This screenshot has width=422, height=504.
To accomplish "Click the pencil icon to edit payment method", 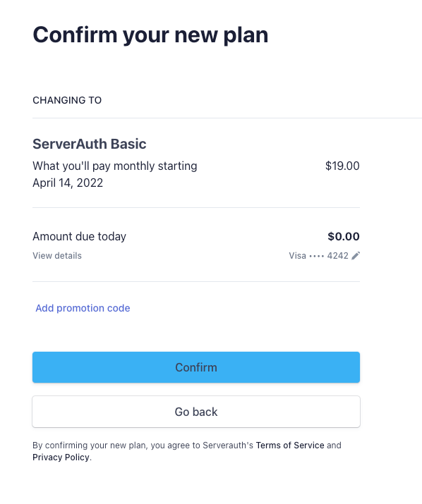I will [x=356, y=256].
